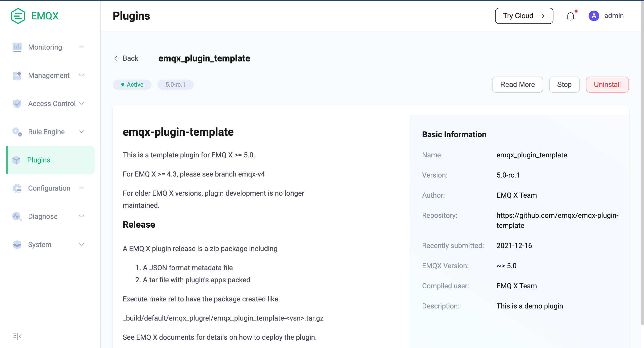Click 'A tar file with plugin's apps packed'
The width and height of the screenshot is (644, 348).
pos(196,280)
